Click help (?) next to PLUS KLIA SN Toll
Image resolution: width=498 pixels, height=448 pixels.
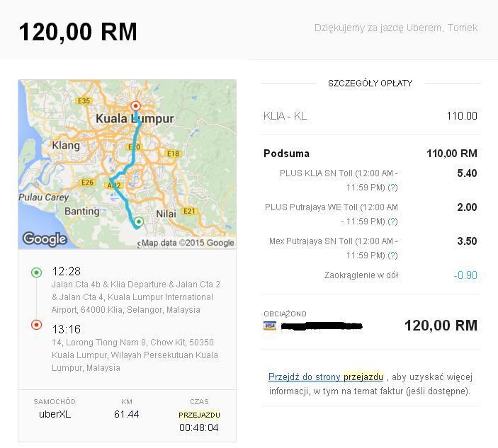(x=392, y=188)
